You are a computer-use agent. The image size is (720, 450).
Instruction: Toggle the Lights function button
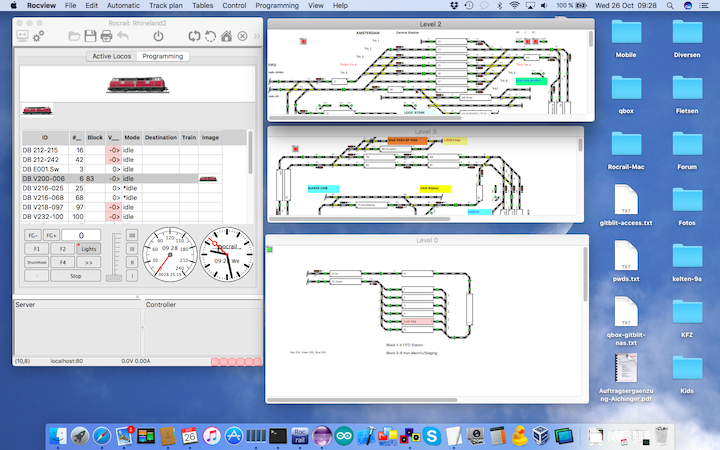[x=90, y=248]
